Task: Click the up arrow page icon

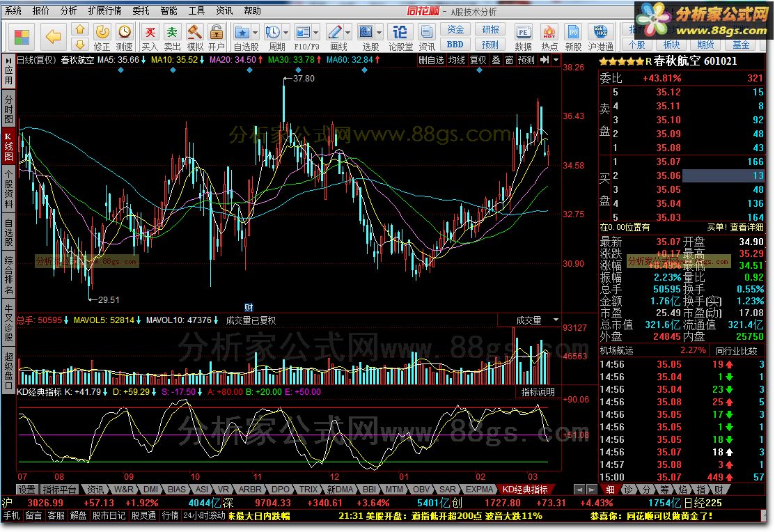Action: coord(79,30)
